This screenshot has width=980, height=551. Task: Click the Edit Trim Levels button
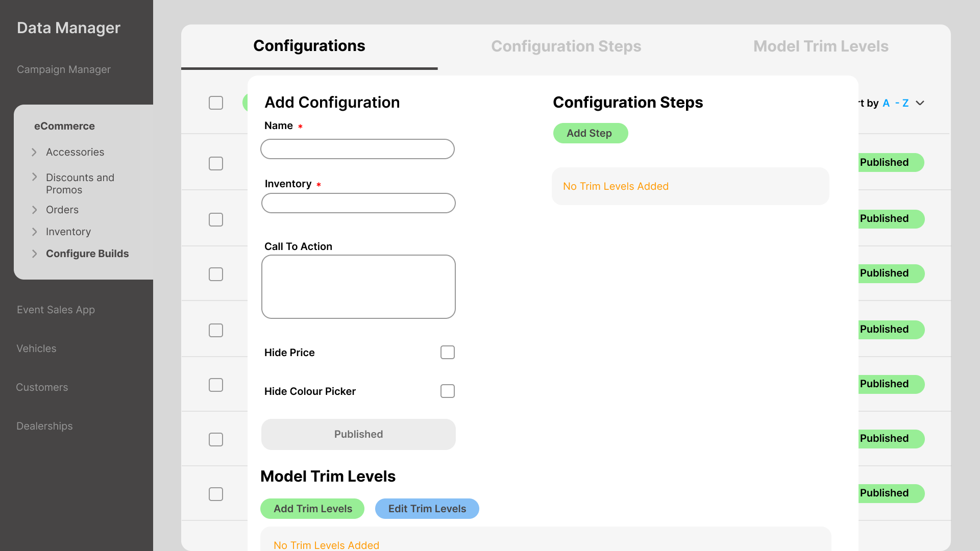[x=427, y=509]
